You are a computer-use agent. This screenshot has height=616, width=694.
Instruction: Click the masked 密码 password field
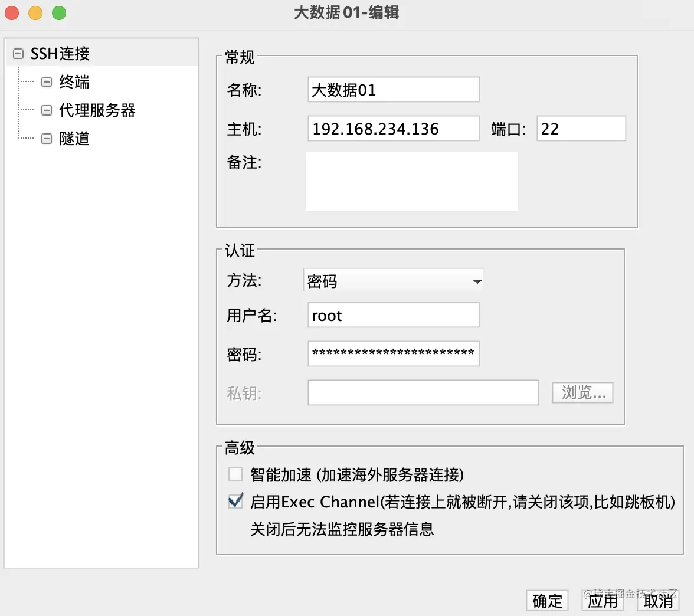click(x=394, y=353)
